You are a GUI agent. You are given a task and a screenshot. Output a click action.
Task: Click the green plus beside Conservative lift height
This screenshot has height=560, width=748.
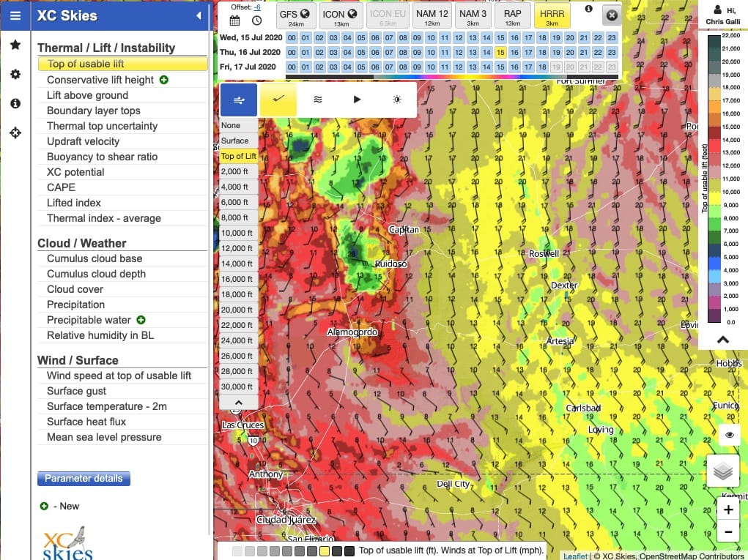[x=164, y=80]
